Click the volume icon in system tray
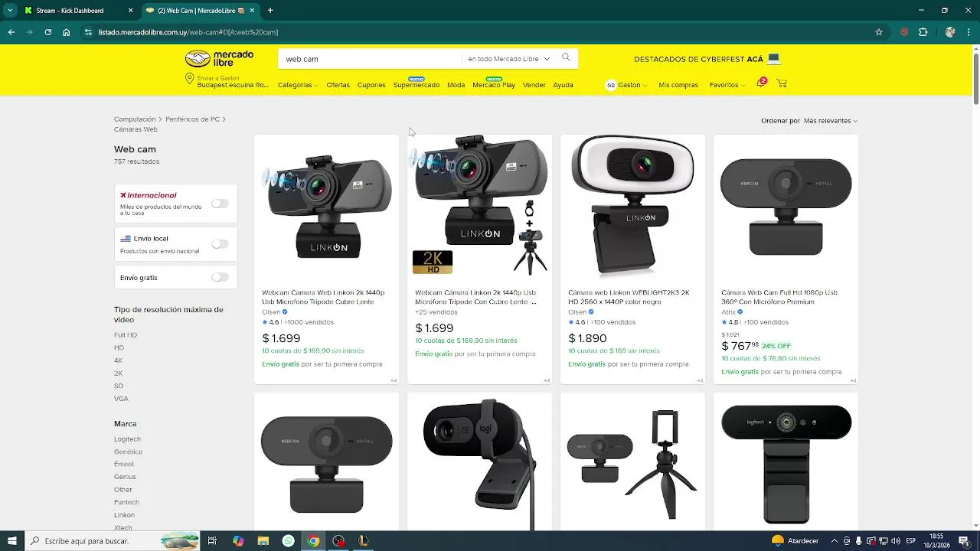Image resolution: width=980 pixels, height=551 pixels. pyautogui.click(x=896, y=541)
